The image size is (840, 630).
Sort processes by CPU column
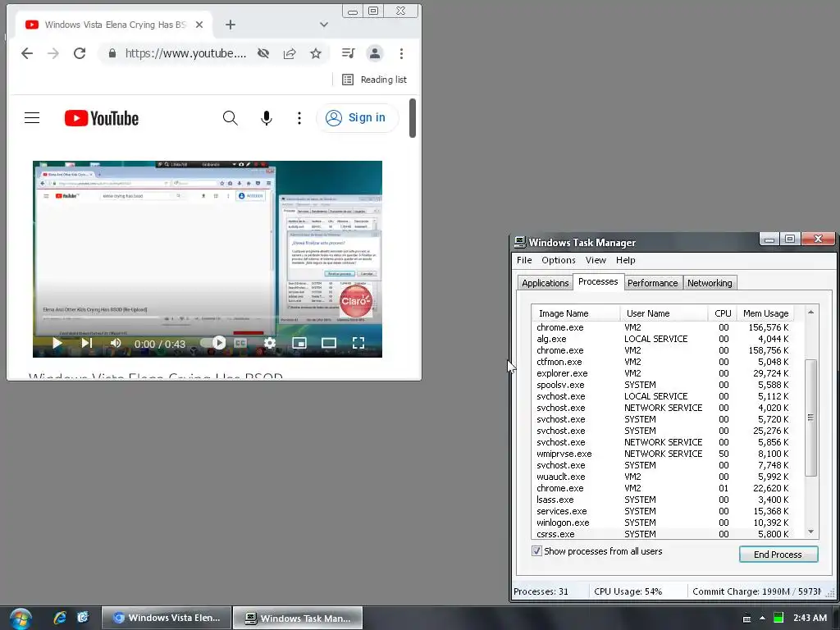click(x=722, y=313)
